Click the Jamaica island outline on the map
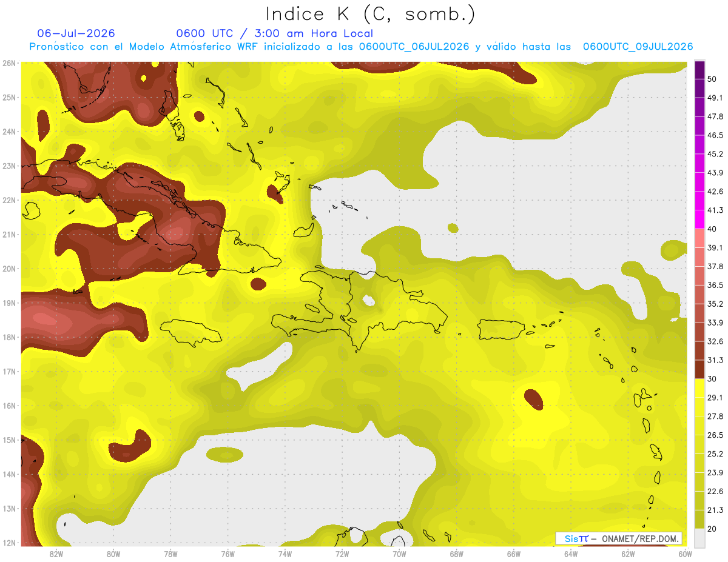Viewport: 728px width, 562px height. tap(190, 332)
